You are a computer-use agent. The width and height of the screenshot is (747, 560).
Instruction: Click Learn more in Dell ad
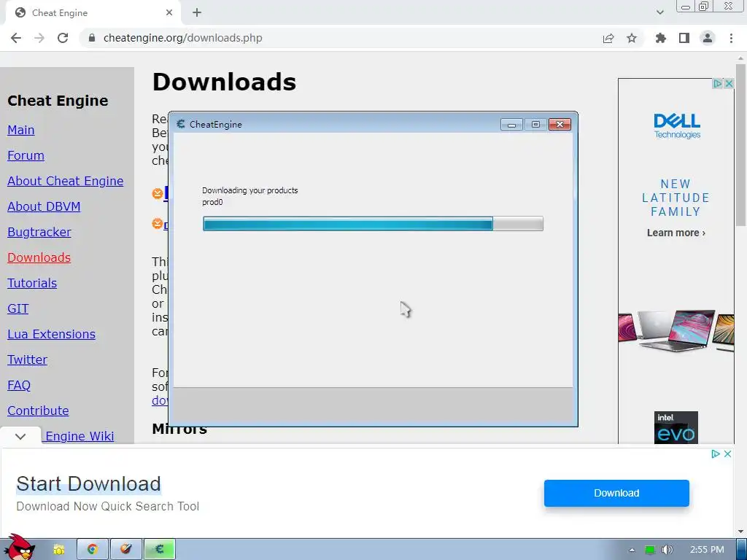[676, 233]
